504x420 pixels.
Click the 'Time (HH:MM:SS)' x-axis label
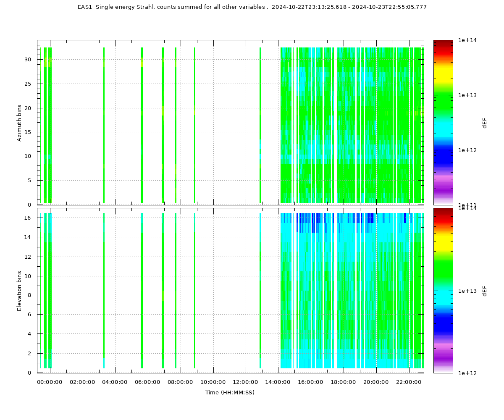coord(230,393)
